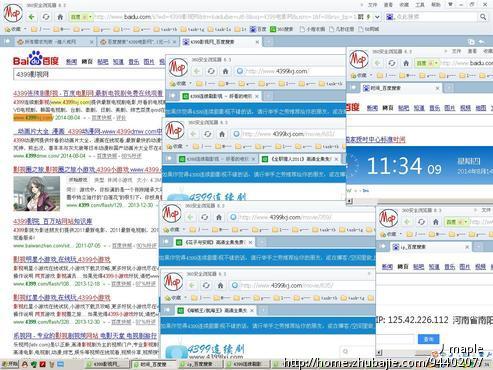Click back arrow in the www.4399kg.com window
Image resolution: width=493 pixels, height=370 pixels.
pyautogui.click(x=197, y=71)
